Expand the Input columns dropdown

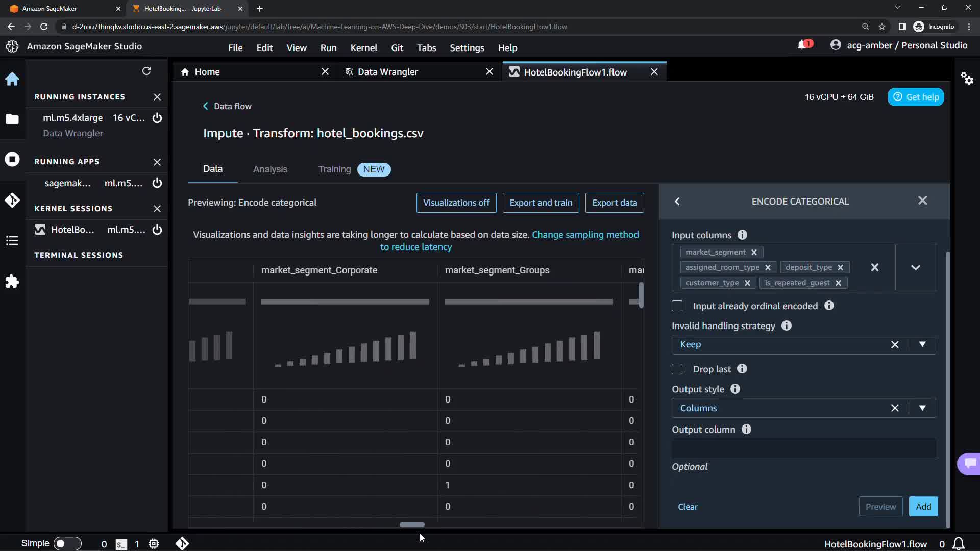tap(915, 267)
